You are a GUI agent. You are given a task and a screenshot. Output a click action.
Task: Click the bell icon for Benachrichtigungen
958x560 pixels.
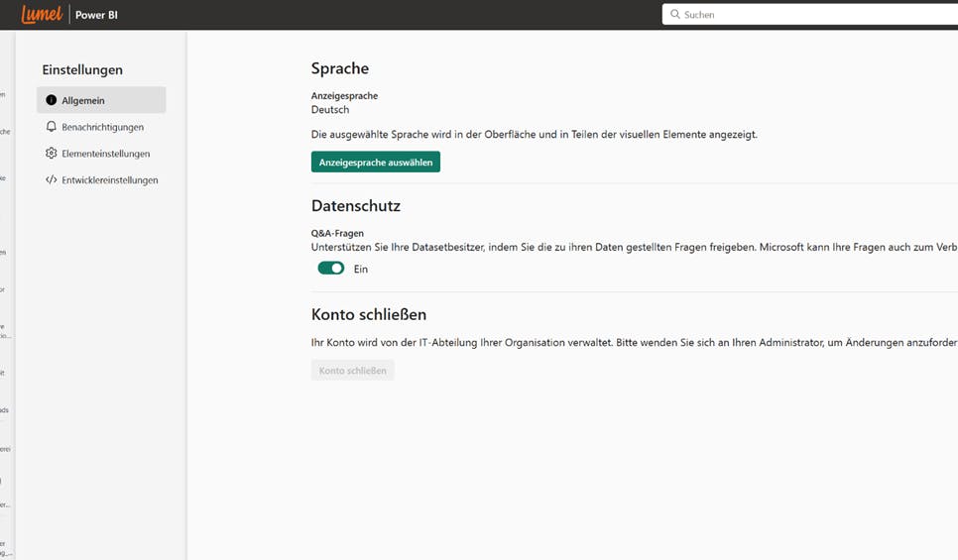(52, 127)
